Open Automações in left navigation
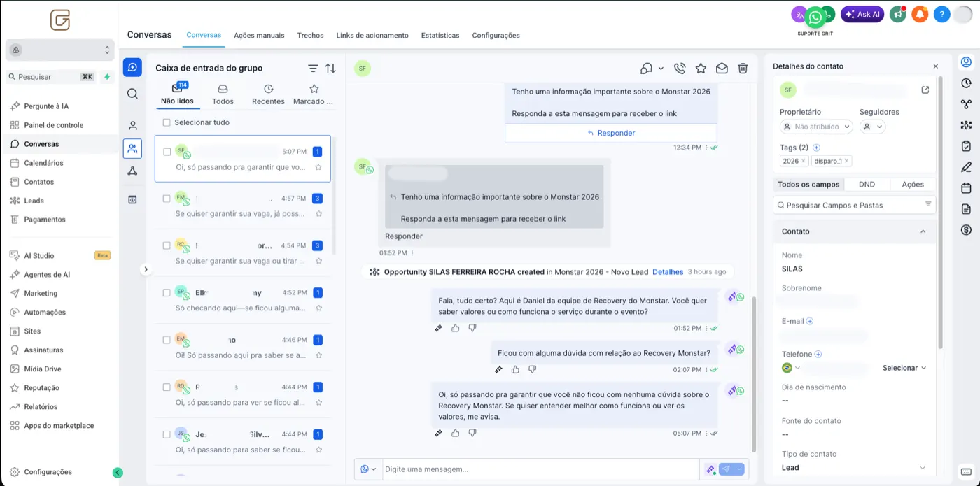The image size is (980, 486). pyautogui.click(x=45, y=313)
